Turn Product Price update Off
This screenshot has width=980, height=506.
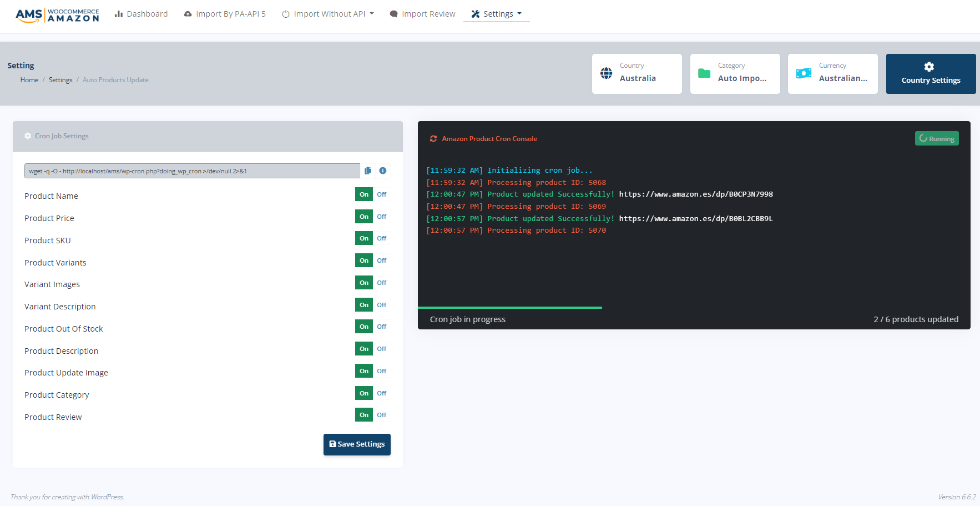(x=382, y=217)
